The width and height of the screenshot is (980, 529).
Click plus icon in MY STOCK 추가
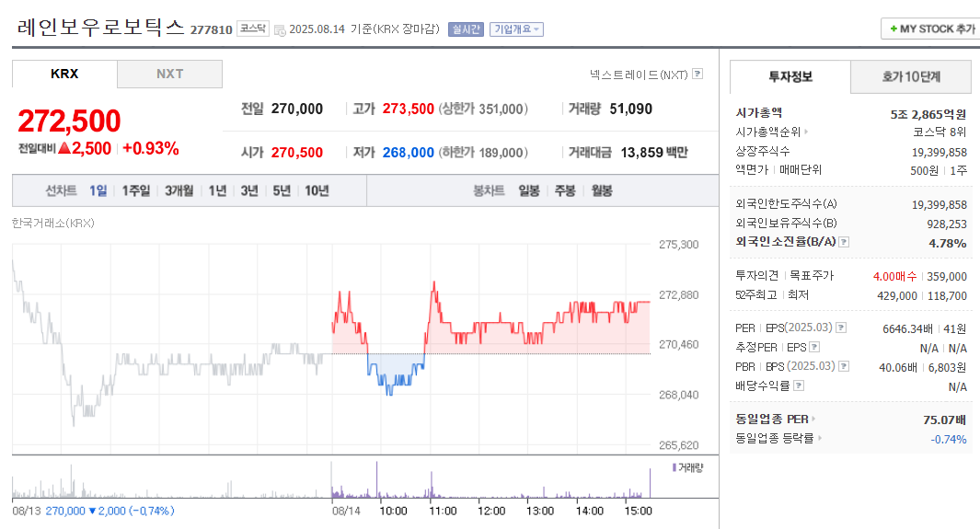(x=894, y=29)
